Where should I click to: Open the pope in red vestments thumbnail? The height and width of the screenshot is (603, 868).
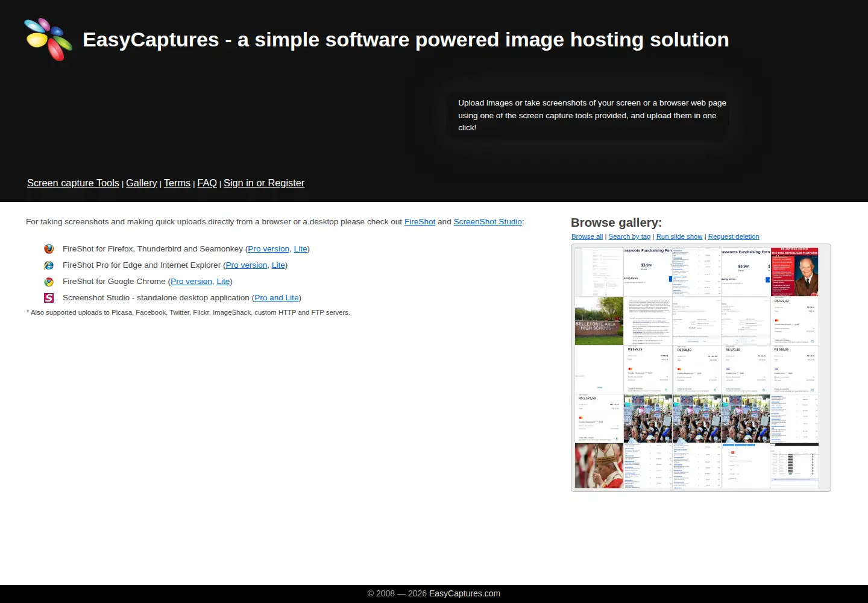599,466
